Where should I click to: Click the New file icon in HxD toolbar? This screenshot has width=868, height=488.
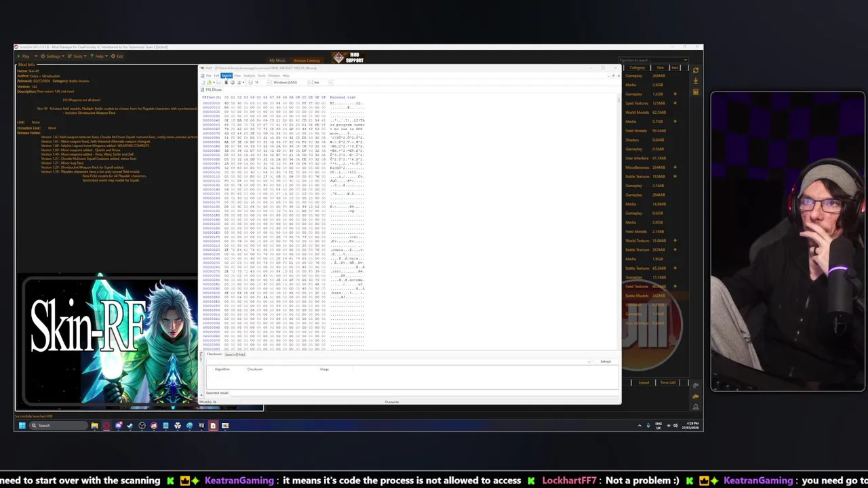[x=203, y=82]
